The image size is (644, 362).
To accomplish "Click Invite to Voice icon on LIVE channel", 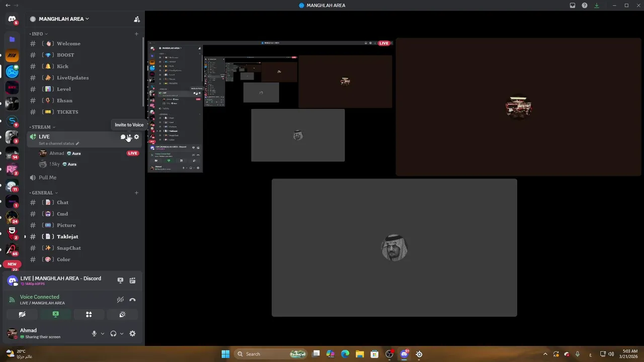I will (129, 137).
